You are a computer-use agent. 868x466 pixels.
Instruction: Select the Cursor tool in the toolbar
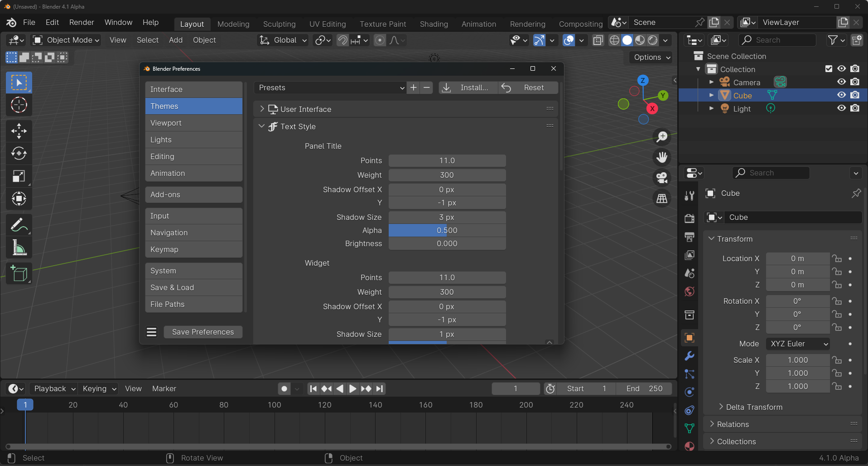pos(19,105)
